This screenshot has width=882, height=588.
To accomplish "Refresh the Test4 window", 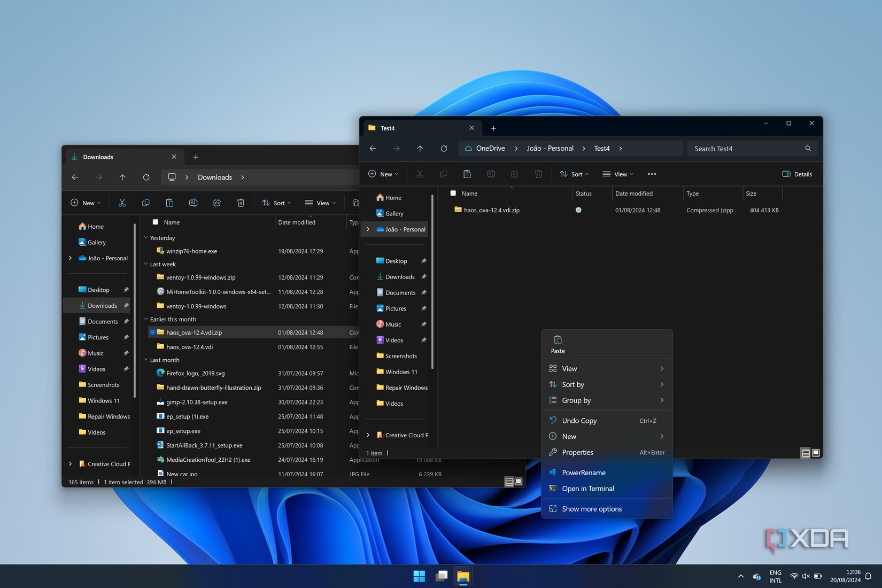I will click(x=444, y=149).
